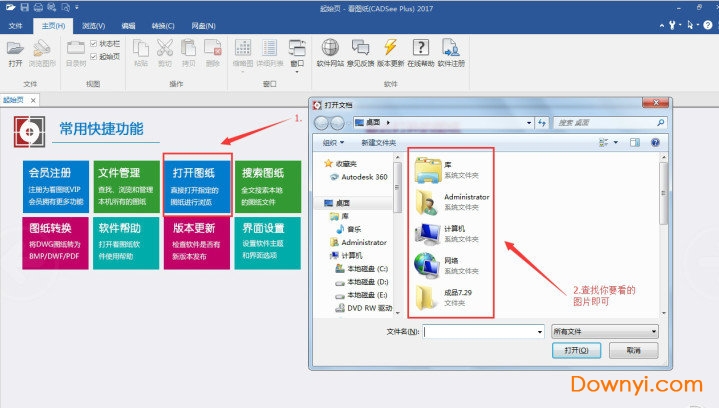Open the 软件网站 globe icon
Image resolution: width=719 pixels, height=408 pixels.
(x=330, y=47)
